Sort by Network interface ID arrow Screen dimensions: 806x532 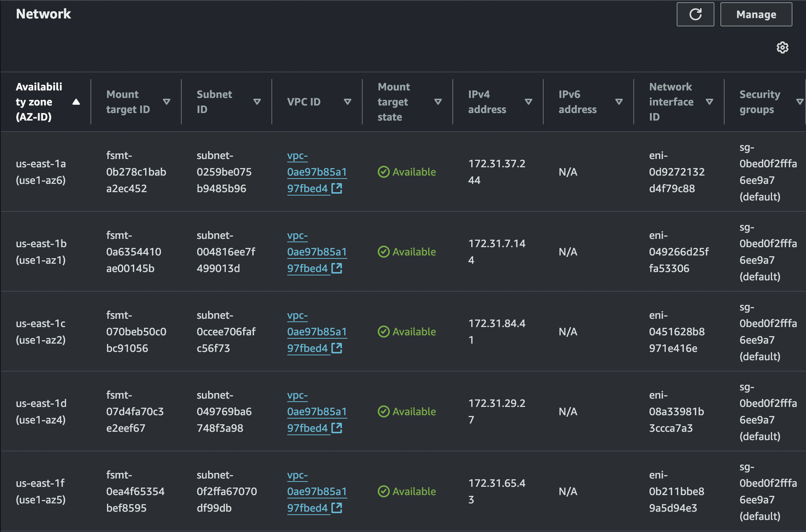coord(709,102)
